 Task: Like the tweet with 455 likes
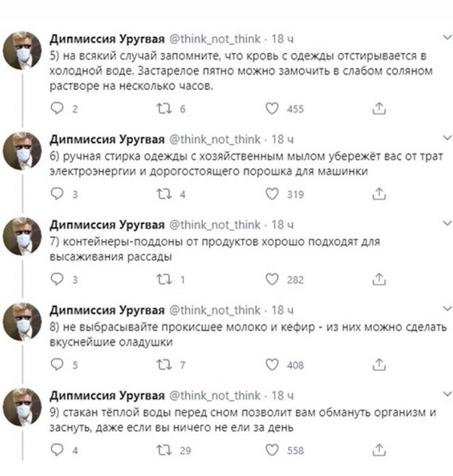point(272,108)
